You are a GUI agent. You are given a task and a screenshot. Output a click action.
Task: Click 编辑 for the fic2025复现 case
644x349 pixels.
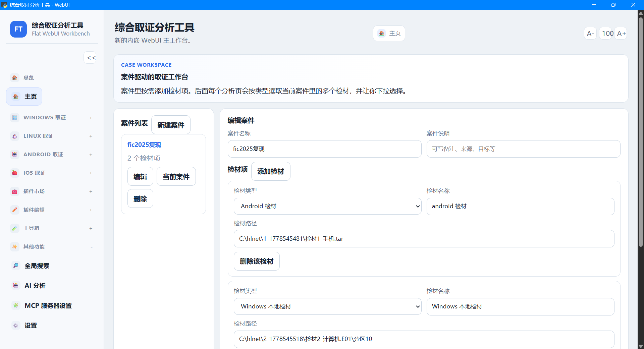(140, 176)
